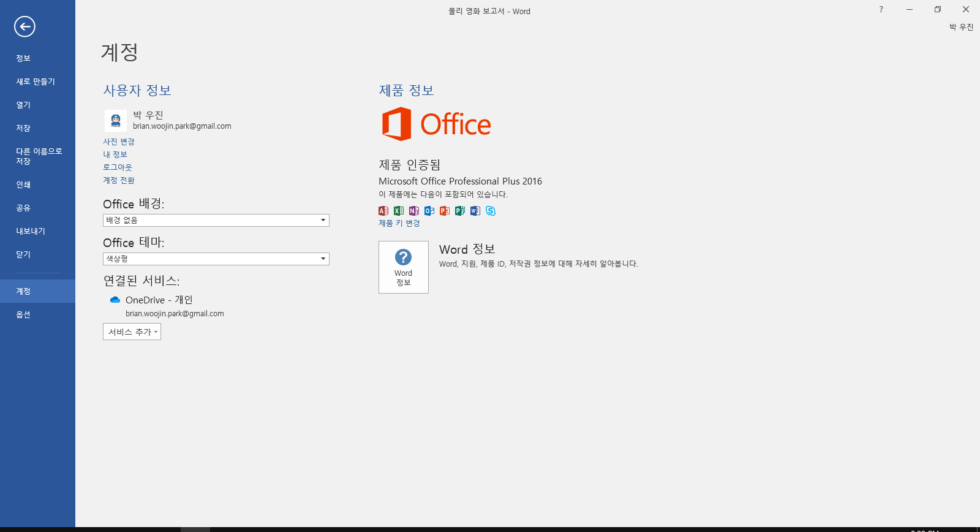The height and width of the screenshot is (532, 980).
Task: Click the Word product icon
Action: [x=475, y=211]
